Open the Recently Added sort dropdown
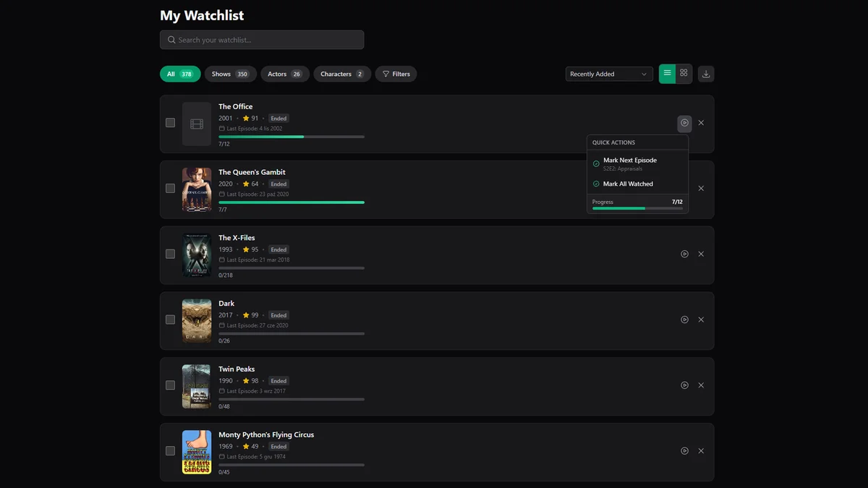This screenshot has height=488, width=868. pos(608,74)
